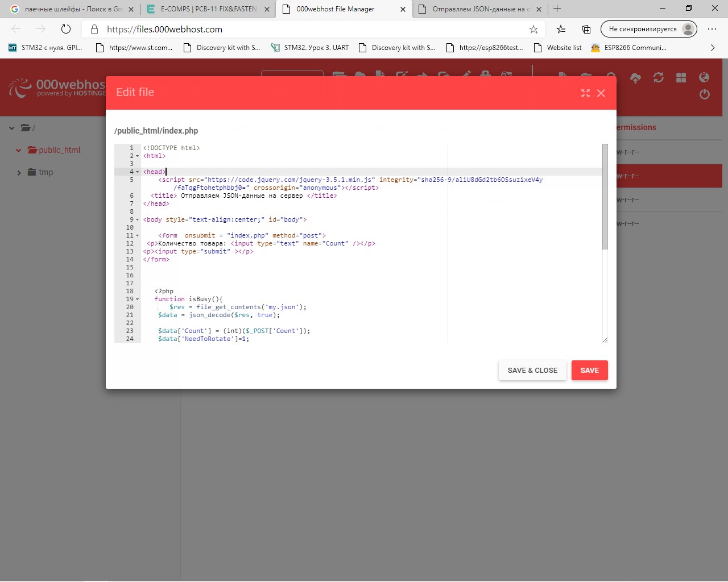Refresh the file manager listing

[659, 77]
